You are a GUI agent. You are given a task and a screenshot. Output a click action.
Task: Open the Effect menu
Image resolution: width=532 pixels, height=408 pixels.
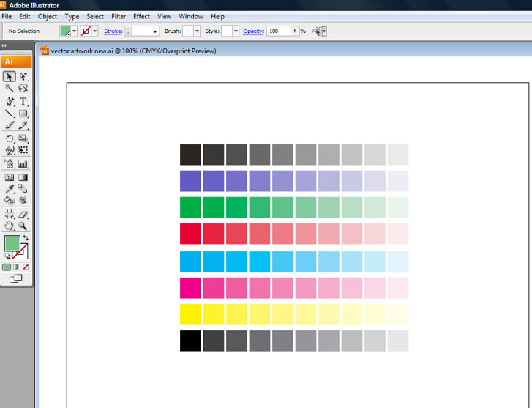point(141,16)
